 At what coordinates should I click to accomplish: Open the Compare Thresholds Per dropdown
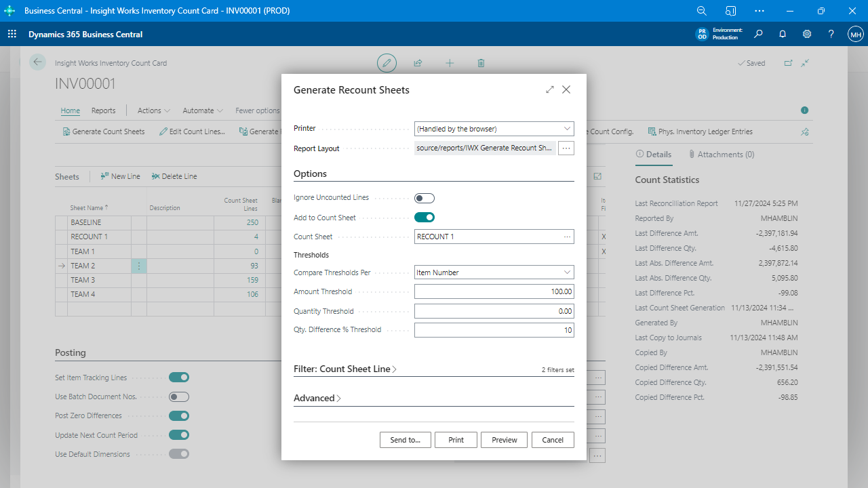tap(567, 272)
